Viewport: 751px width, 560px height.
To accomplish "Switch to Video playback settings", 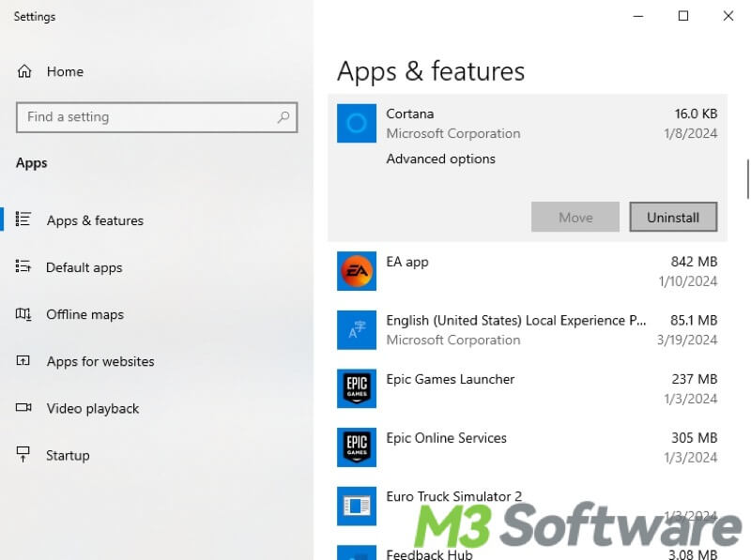I will click(93, 408).
